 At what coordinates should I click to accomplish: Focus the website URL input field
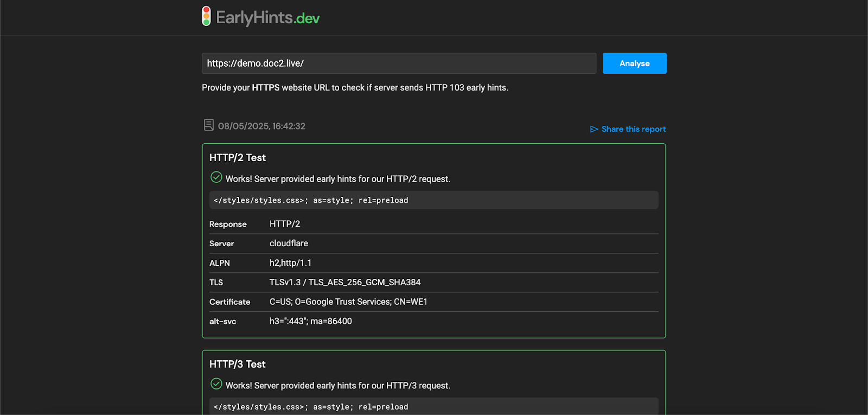tap(399, 63)
